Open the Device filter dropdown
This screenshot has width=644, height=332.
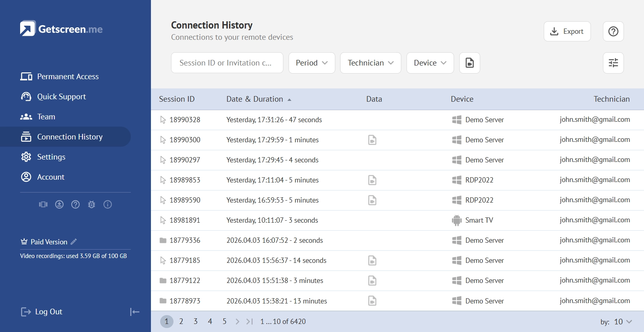tap(430, 63)
